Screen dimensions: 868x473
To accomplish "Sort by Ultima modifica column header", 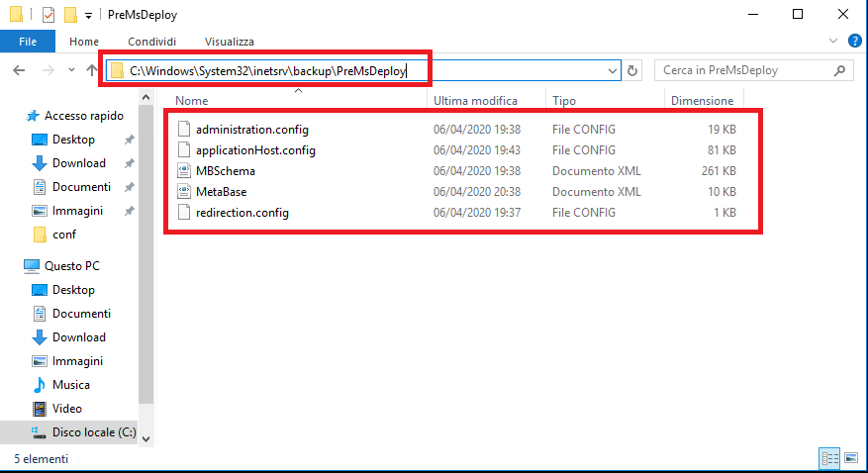I will [475, 101].
